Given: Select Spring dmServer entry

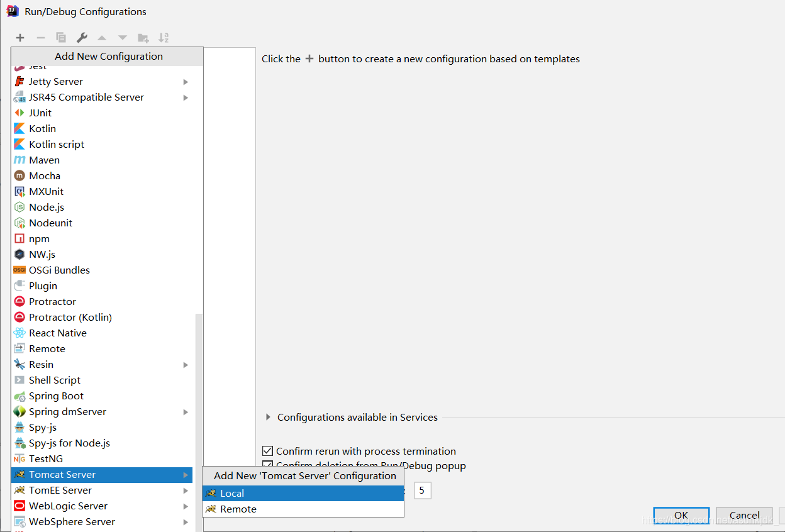Looking at the screenshot, I should (x=102, y=412).
